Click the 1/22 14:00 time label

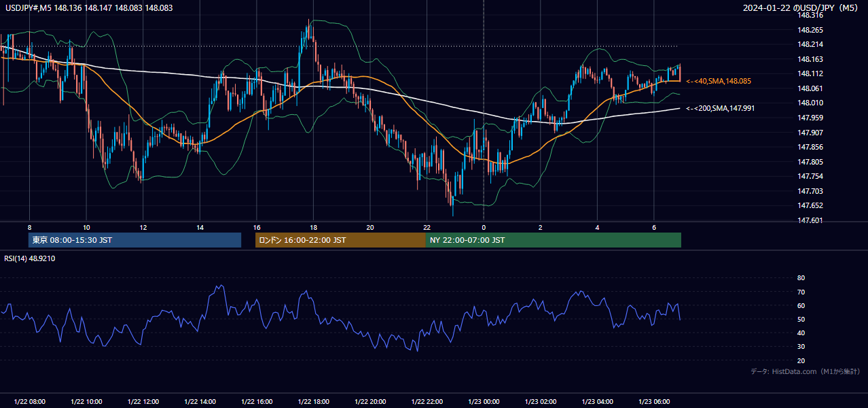click(x=200, y=402)
